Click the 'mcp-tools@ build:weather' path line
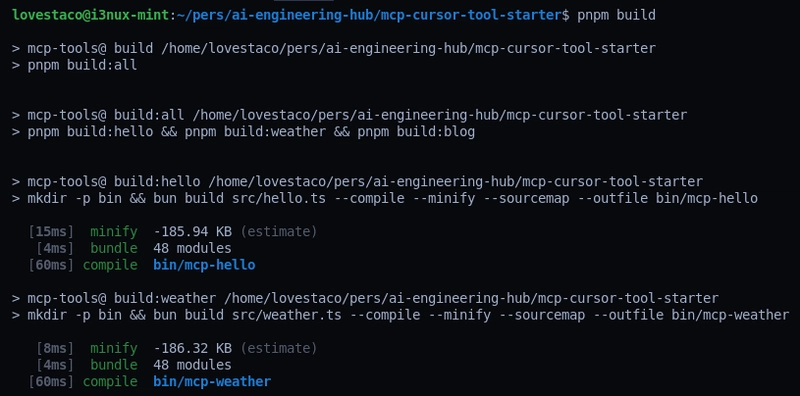 pos(365,298)
